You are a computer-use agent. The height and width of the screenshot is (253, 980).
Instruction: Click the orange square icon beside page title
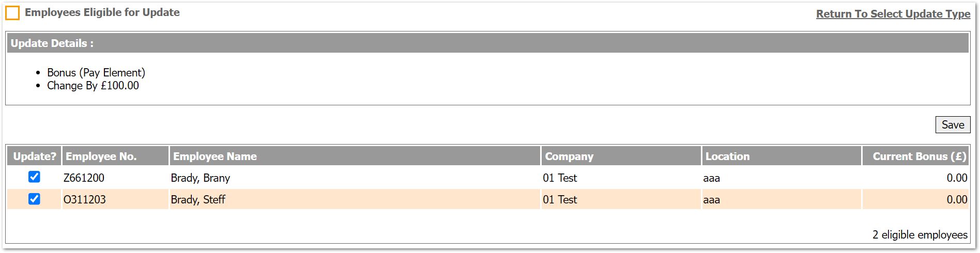click(x=12, y=13)
